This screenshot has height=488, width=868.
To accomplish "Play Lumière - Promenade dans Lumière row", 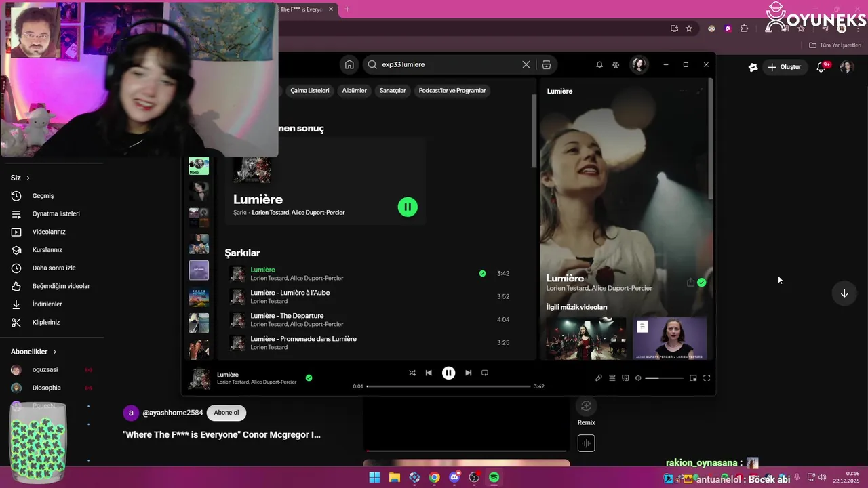I will tap(370, 343).
